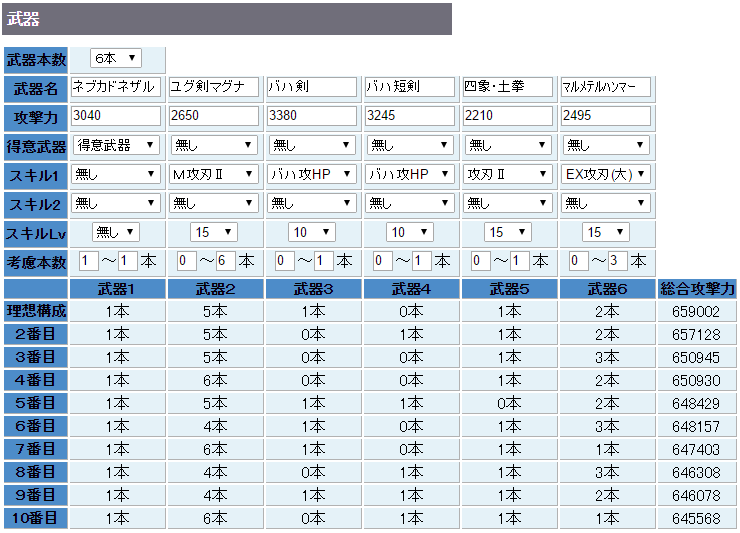Click the 5番目 row label
Screen dimensions: 740x533
click(36, 403)
